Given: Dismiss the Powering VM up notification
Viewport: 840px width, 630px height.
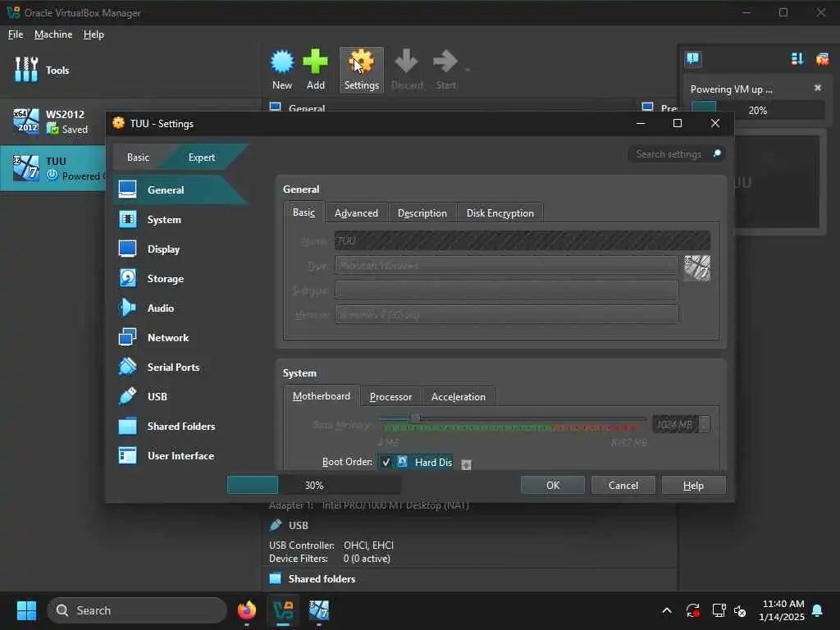Looking at the screenshot, I should (x=818, y=88).
